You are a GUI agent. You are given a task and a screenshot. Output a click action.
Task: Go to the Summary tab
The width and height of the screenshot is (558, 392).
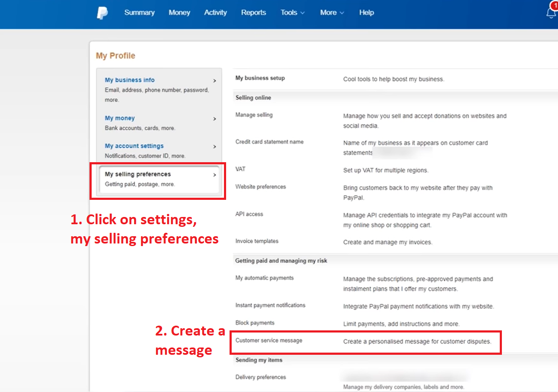click(140, 12)
